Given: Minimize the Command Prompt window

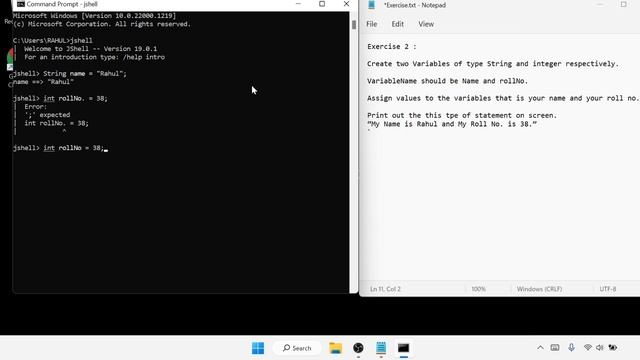Looking at the screenshot, I should [298, 4].
